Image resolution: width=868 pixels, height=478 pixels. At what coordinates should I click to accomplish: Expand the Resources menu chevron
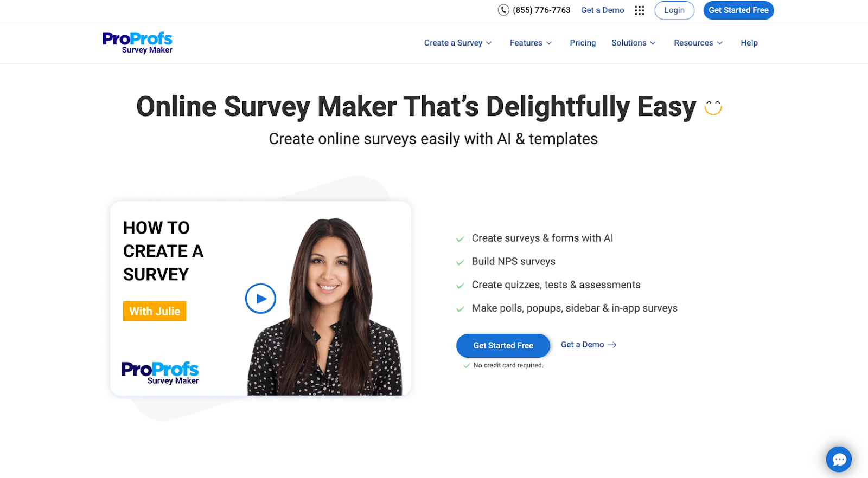pyautogui.click(x=720, y=43)
